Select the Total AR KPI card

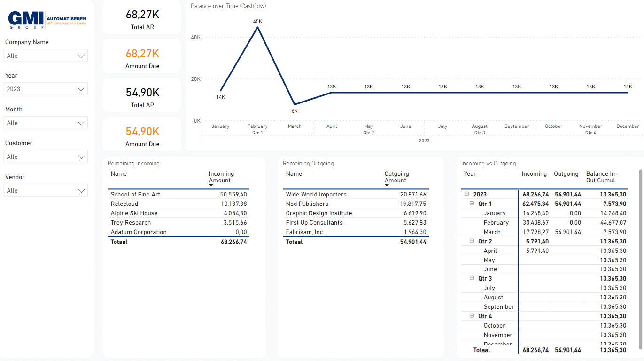142,19
